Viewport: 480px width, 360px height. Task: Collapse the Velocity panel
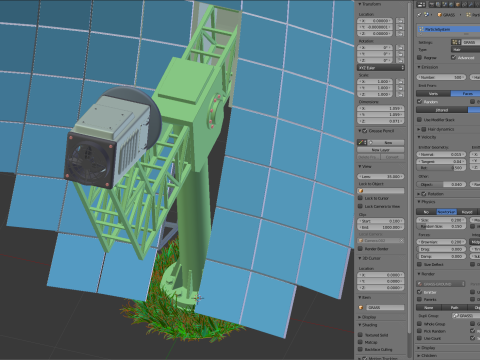pyautogui.click(x=419, y=137)
